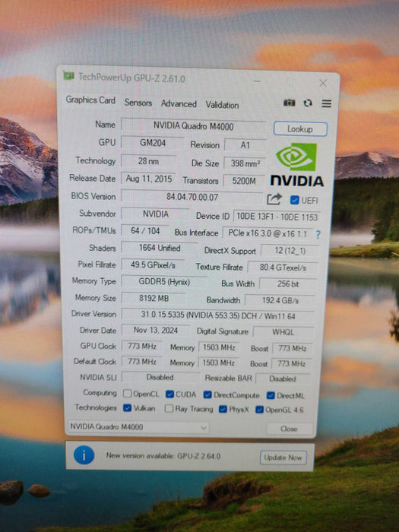
Task: Click DirectX Support value 12 (12_1)
Action: point(290,251)
